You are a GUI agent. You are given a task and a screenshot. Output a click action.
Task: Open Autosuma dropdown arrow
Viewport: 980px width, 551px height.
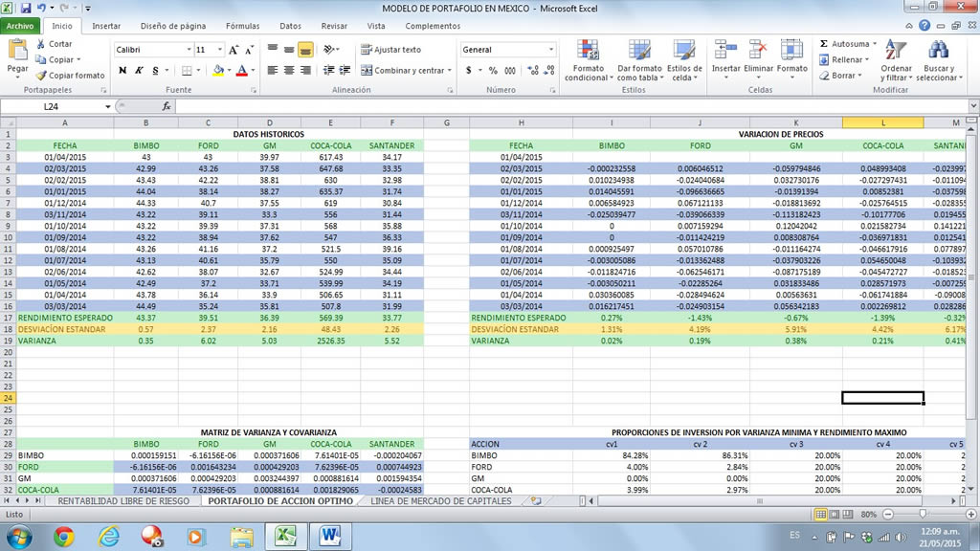coord(875,44)
